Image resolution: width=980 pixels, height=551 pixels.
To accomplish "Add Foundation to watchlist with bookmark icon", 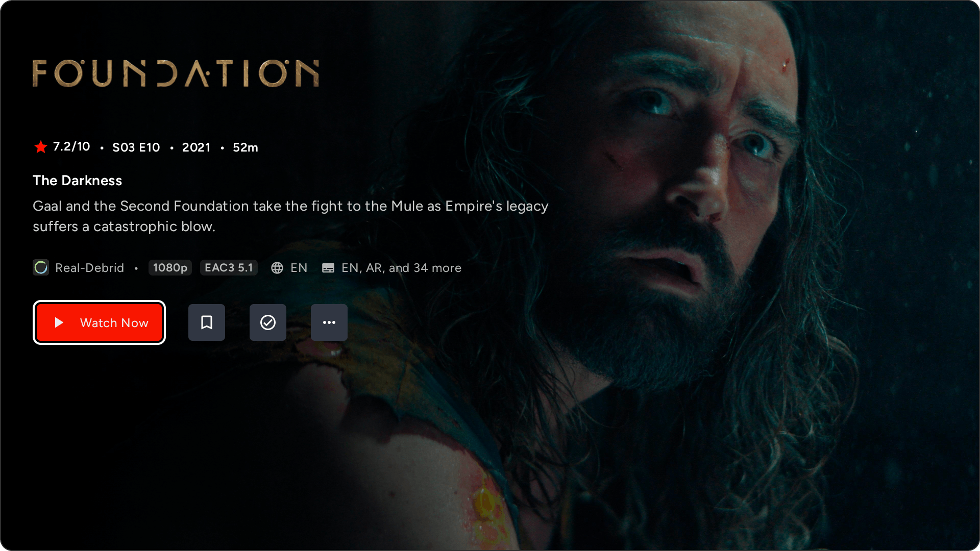I will pos(207,322).
